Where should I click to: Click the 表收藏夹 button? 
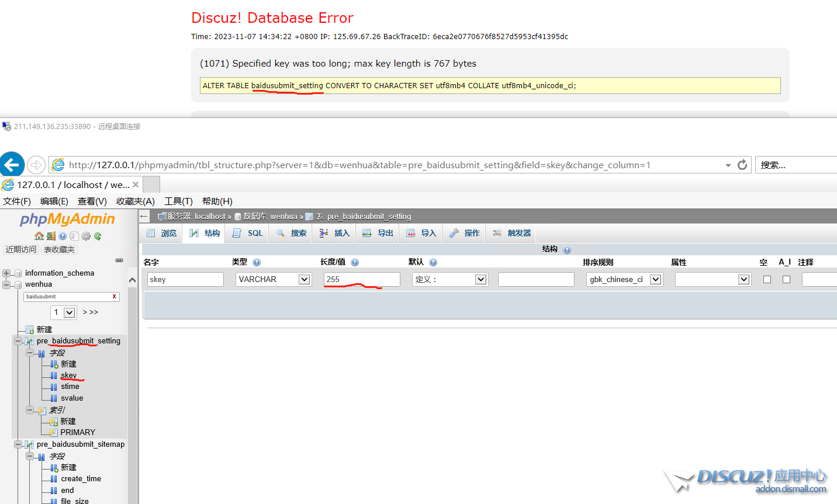(60, 249)
